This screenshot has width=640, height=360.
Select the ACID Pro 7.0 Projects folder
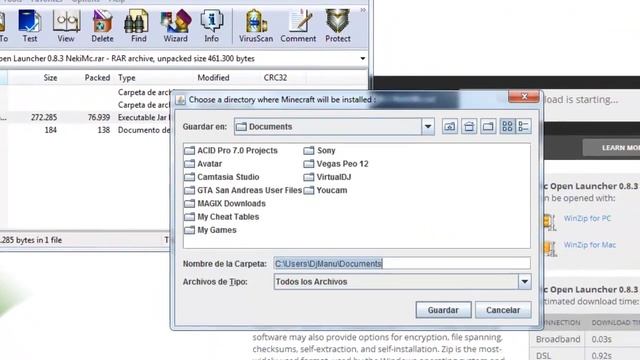231,150
